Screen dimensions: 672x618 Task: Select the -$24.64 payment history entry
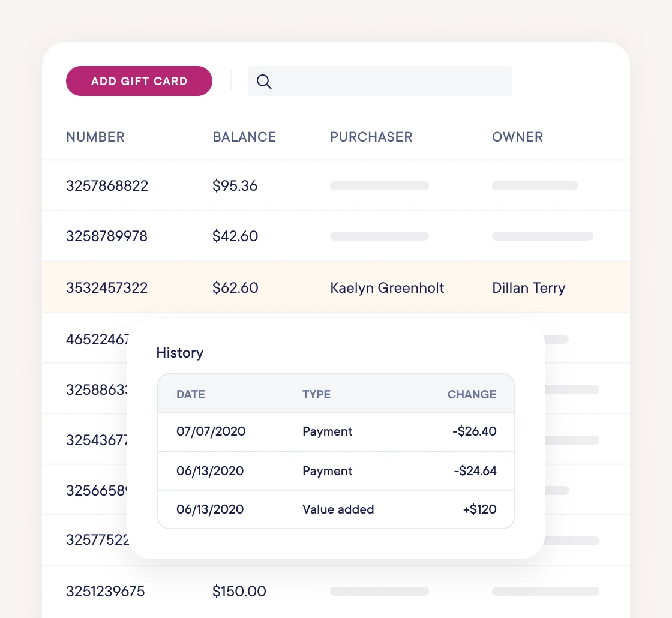click(475, 471)
